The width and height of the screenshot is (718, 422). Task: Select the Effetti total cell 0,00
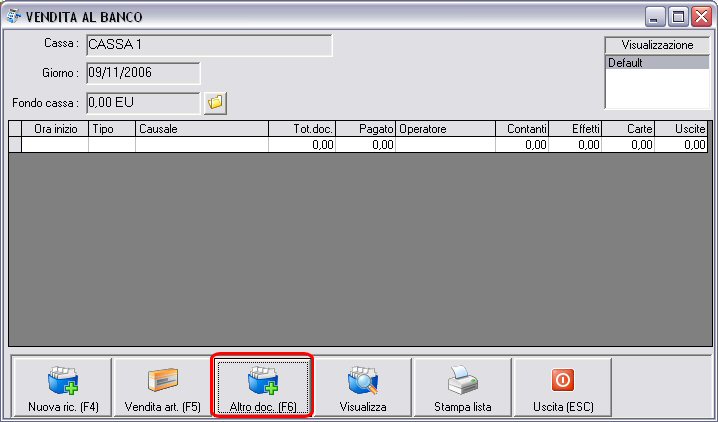pyautogui.click(x=576, y=145)
